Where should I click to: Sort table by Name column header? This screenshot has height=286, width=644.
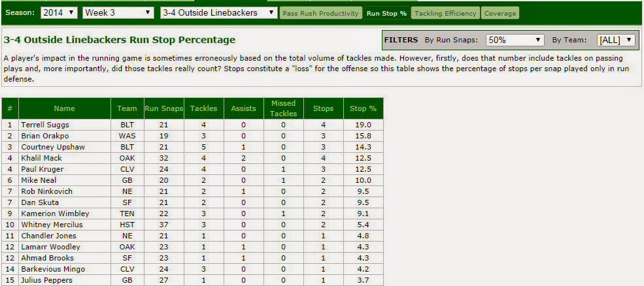(65, 108)
